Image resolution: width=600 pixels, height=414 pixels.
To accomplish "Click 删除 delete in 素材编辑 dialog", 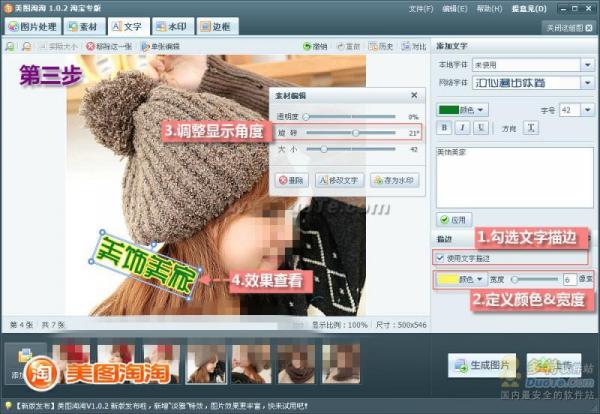I will (x=291, y=180).
